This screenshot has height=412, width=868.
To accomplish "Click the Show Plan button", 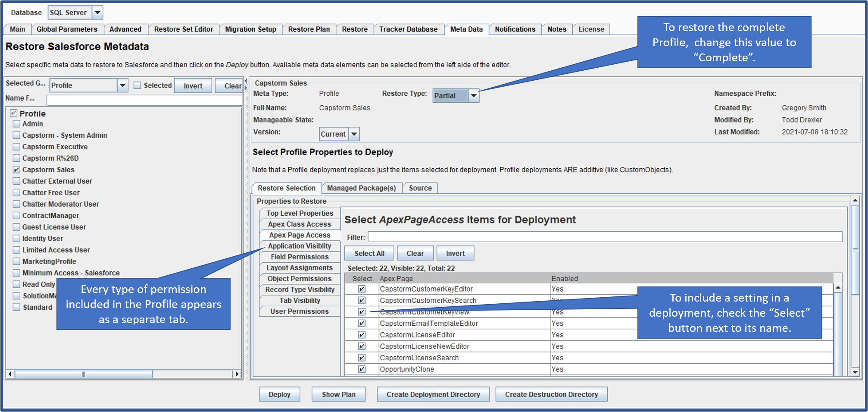I will coord(339,394).
